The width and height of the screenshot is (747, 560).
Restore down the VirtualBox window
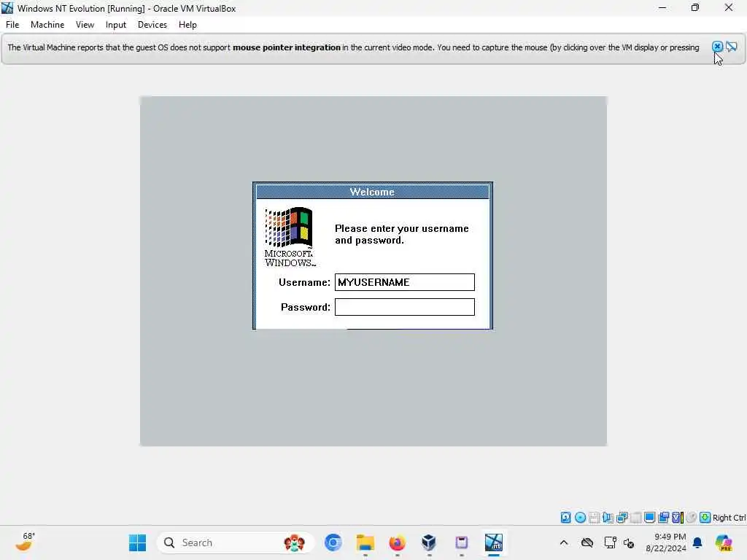(x=695, y=8)
